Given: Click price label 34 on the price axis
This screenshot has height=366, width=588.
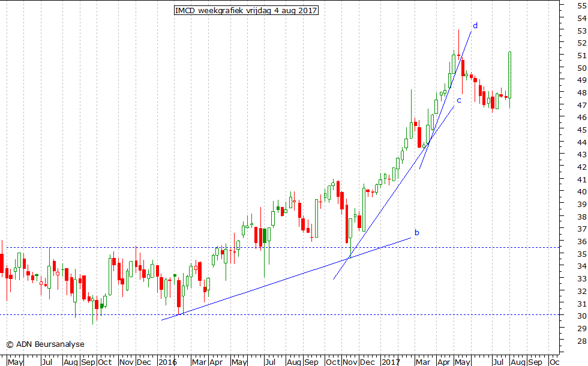Looking at the screenshot, I should coord(582,266).
